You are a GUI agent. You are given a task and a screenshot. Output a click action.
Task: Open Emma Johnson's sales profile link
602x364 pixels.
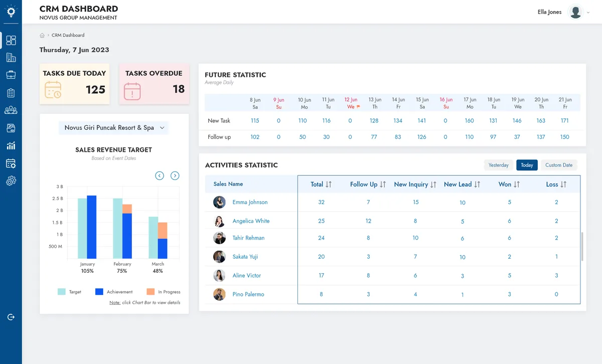[x=250, y=202]
